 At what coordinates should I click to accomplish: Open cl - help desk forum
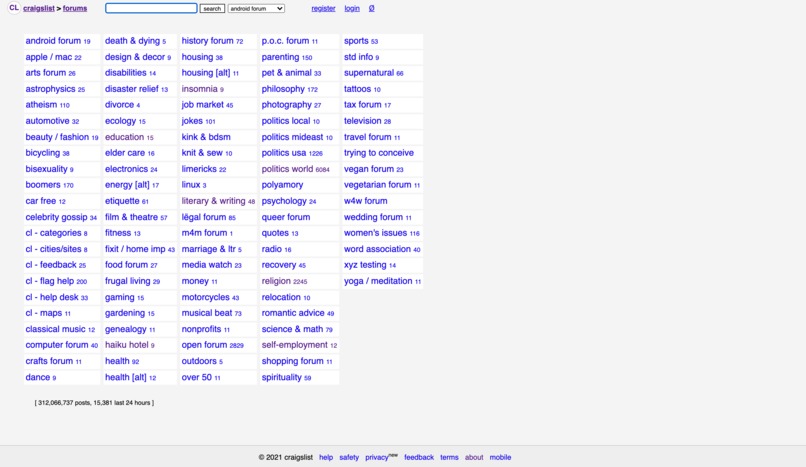click(52, 297)
